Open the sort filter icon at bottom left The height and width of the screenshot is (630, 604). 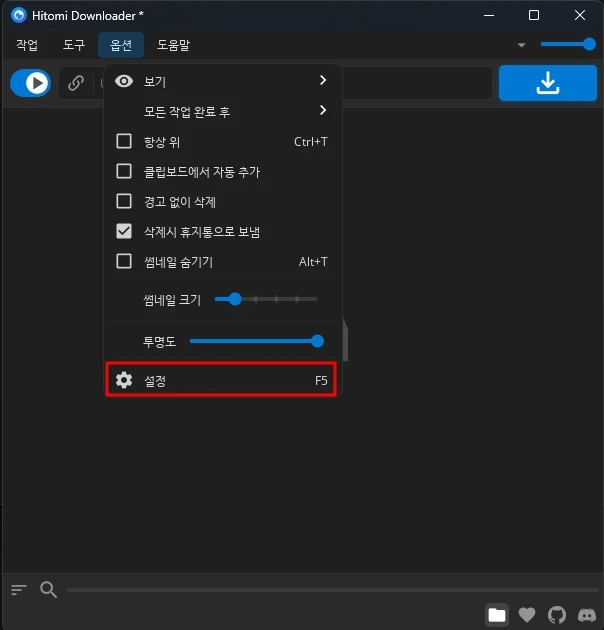18,590
